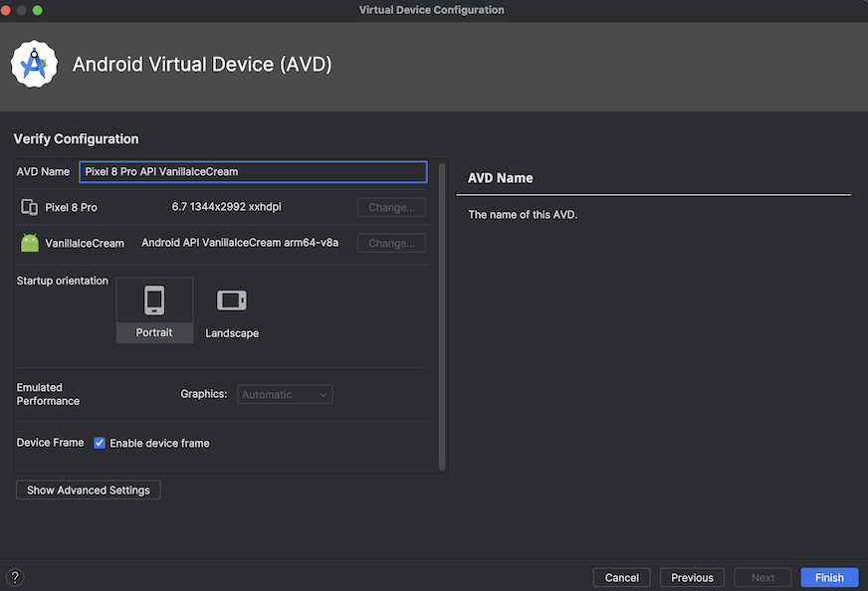Click Show Advanced Settings button
This screenshot has height=591, width=868.
(x=89, y=490)
